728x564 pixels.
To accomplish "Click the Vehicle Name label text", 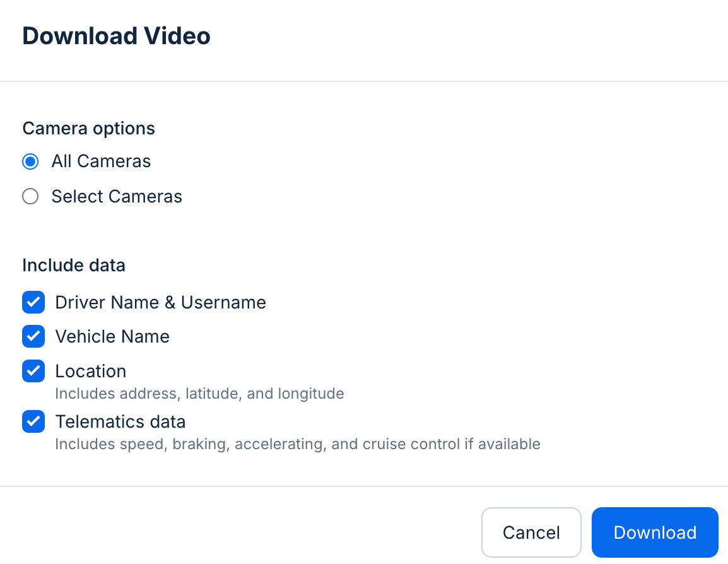I will tap(112, 336).
